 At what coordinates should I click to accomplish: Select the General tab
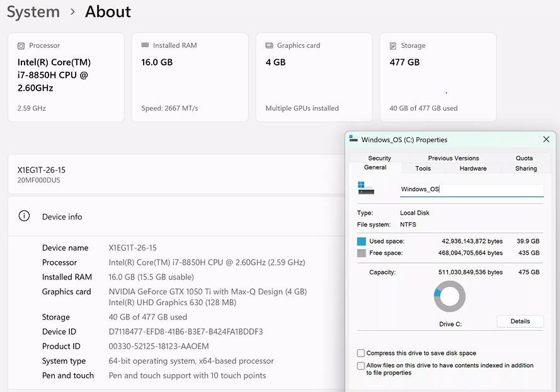tap(375, 167)
